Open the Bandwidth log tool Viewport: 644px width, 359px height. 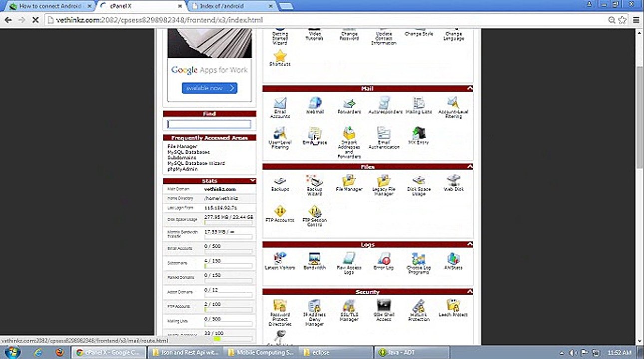pos(315,261)
